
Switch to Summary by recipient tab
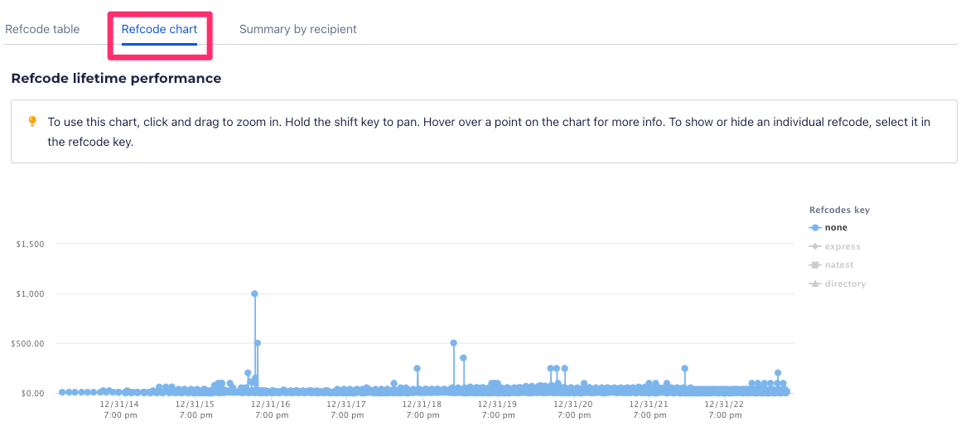(297, 29)
